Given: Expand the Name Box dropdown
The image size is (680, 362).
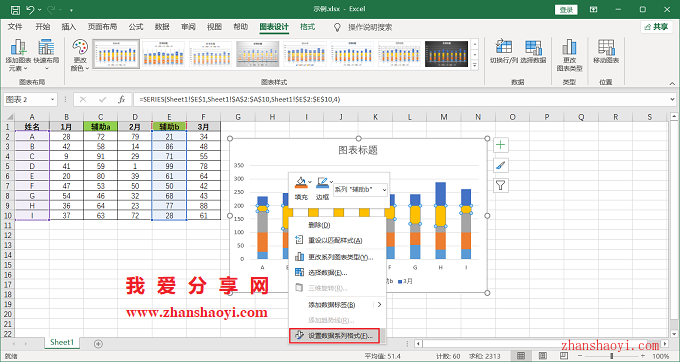Looking at the screenshot, I should click(52, 99).
